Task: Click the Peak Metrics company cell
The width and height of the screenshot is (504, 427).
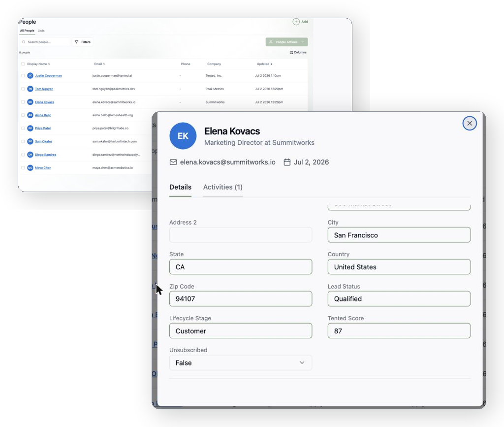Action: (215, 89)
